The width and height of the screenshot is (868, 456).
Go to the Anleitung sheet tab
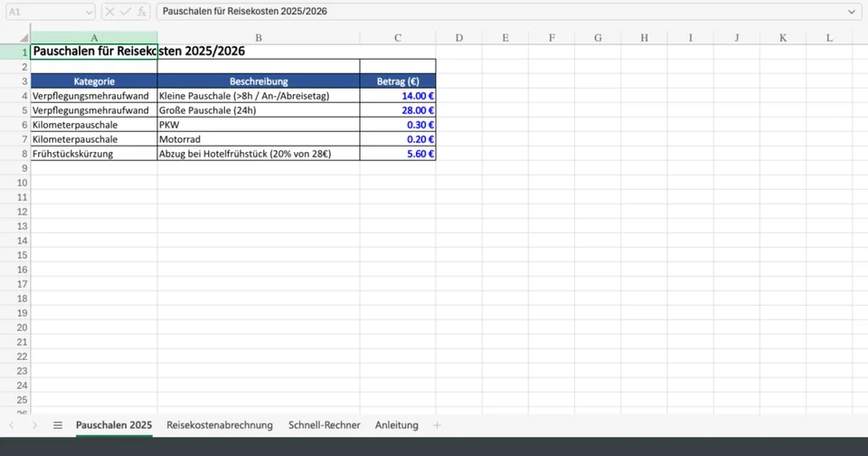(x=396, y=425)
